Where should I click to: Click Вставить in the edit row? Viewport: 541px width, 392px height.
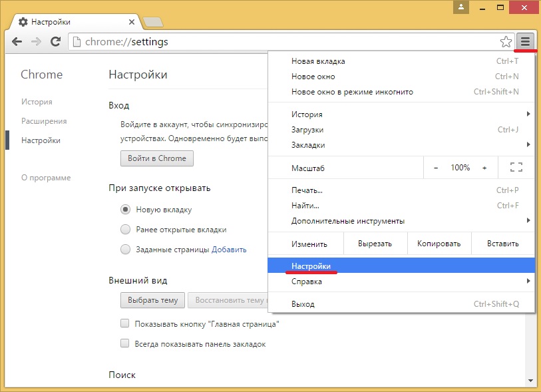[502, 244]
